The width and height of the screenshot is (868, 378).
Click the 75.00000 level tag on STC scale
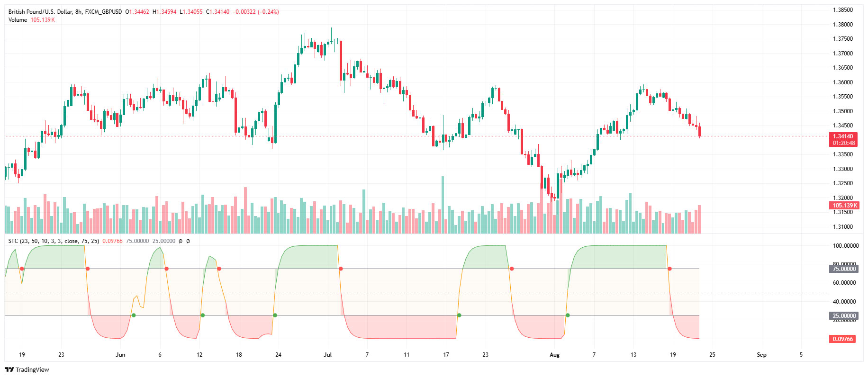844,269
